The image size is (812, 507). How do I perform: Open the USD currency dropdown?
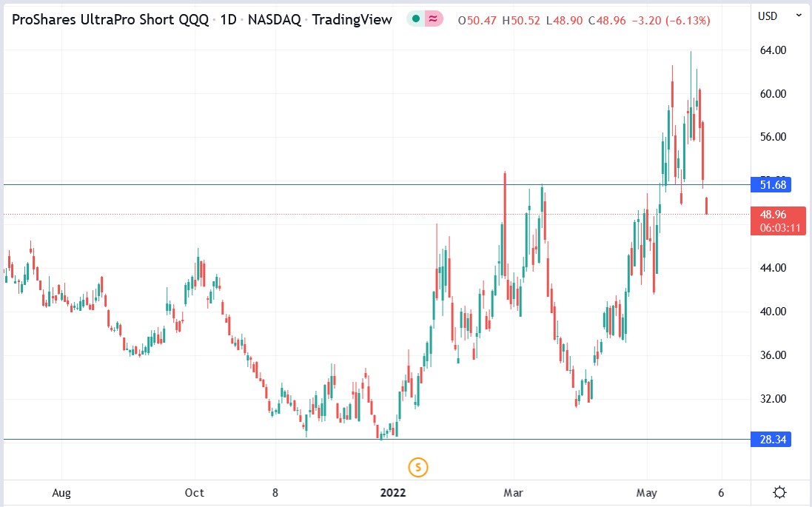click(x=779, y=16)
